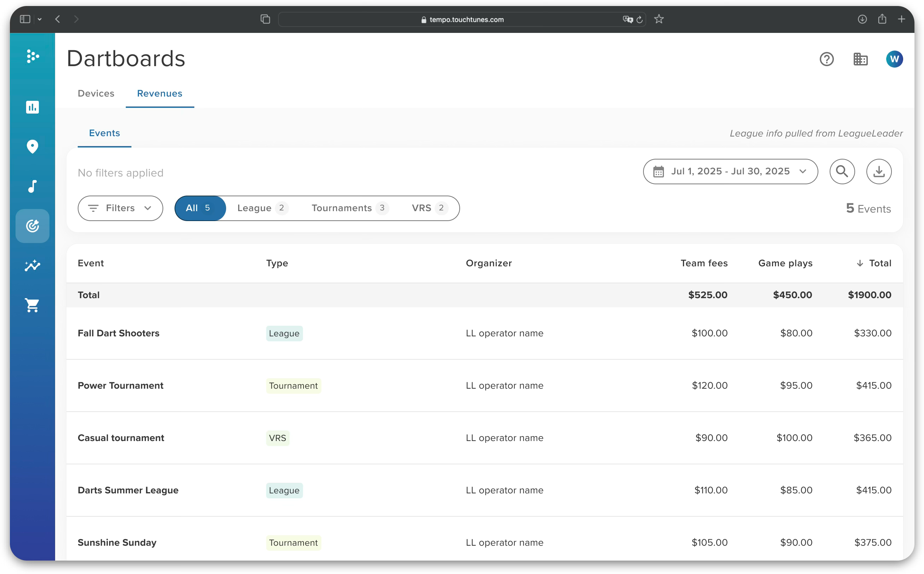Click the organization building icon
924x574 pixels.
tap(860, 59)
